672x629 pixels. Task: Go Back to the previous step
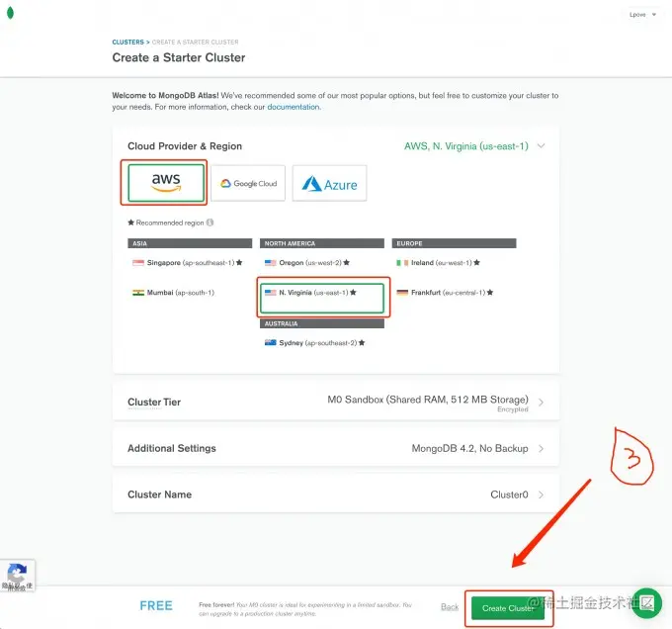450,606
